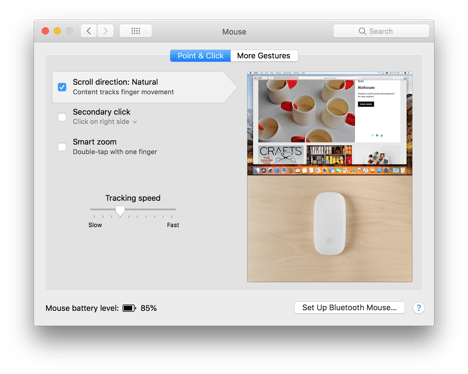Click the Tracking speed label
The width and height of the screenshot is (468, 374).
tap(133, 198)
